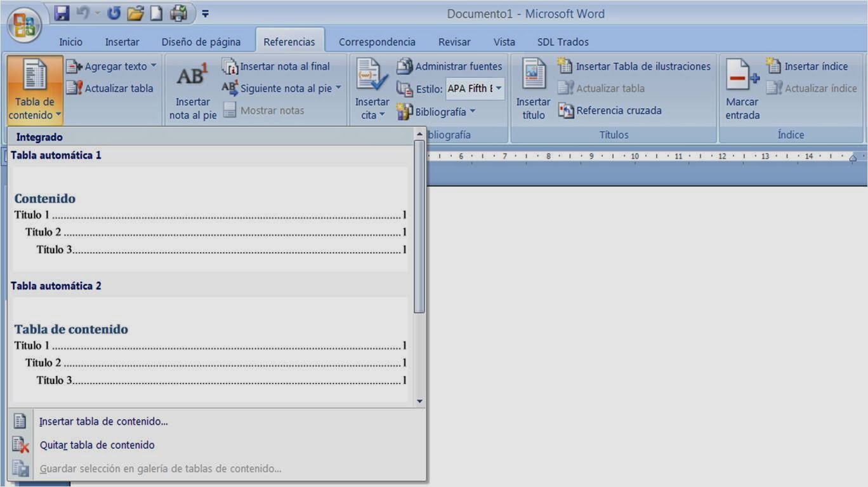Open the SDL Trados tab

(563, 42)
